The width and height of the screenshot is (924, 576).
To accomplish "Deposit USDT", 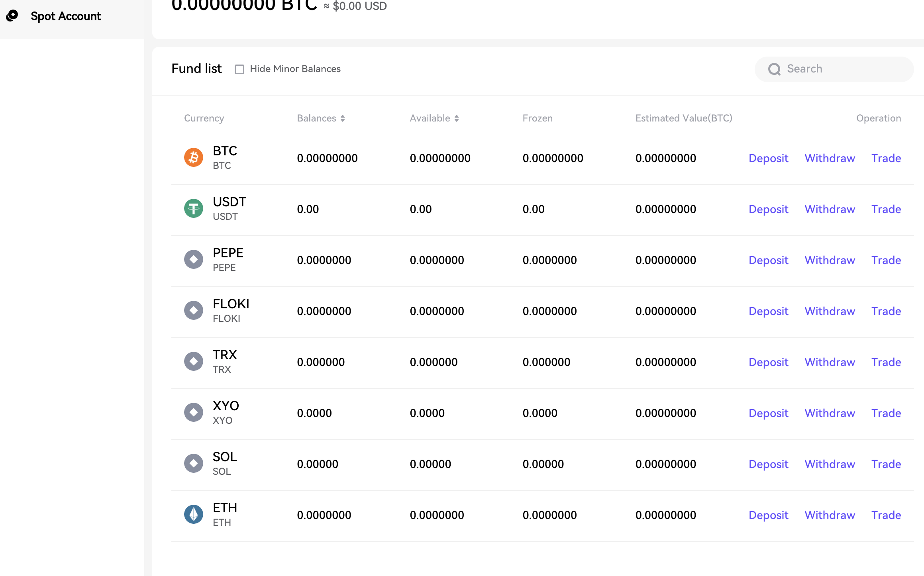I will (x=768, y=209).
